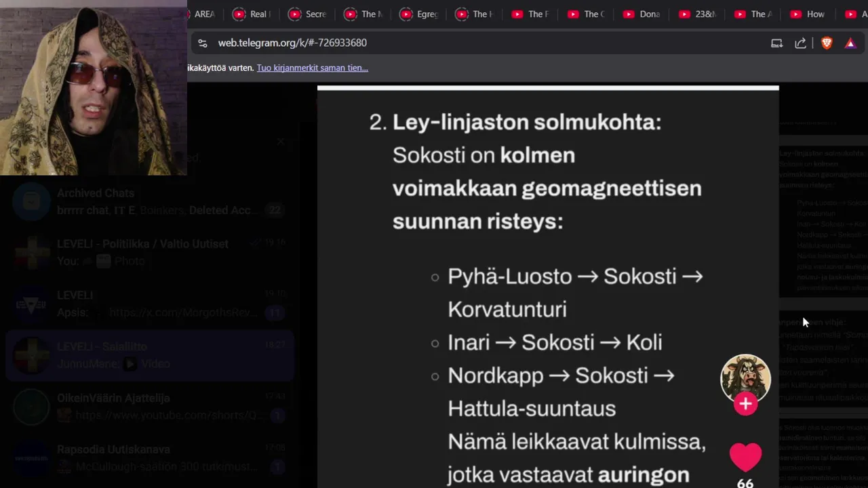Open site information icon in address bar
Image resolution: width=868 pixels, height=488 pixels.
[202, 43]
